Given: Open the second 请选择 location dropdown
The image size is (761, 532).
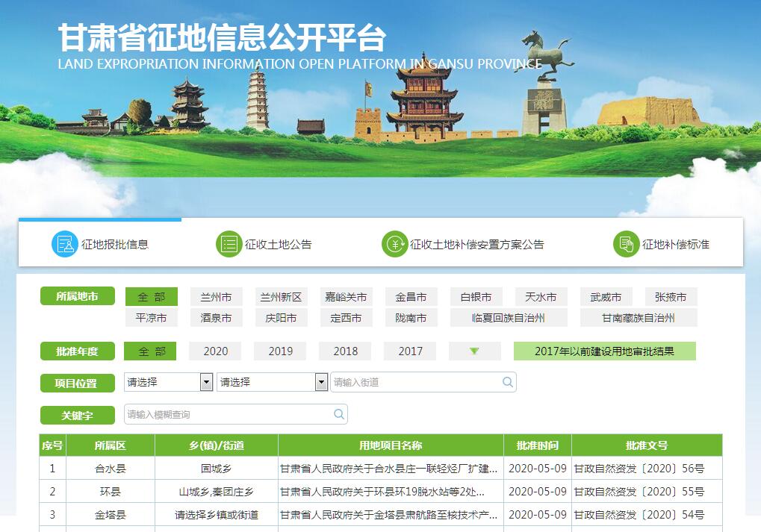Looking at the screenshot, I should 272,382.
